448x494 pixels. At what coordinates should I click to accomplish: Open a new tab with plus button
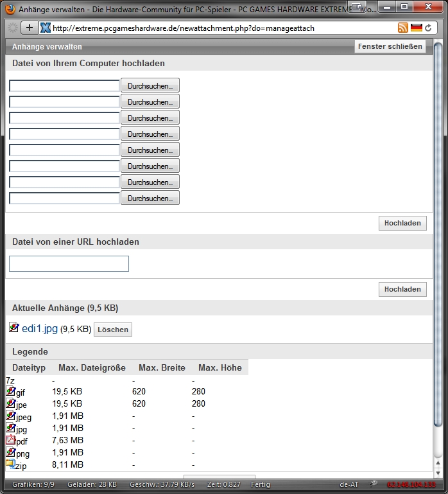[30, 28]
